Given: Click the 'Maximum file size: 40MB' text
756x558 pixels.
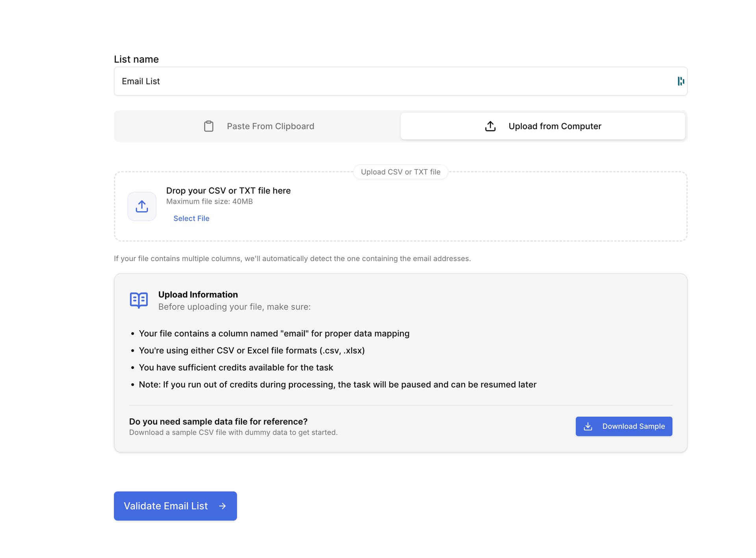Looking at the screenshot, I should coord(209,202).
